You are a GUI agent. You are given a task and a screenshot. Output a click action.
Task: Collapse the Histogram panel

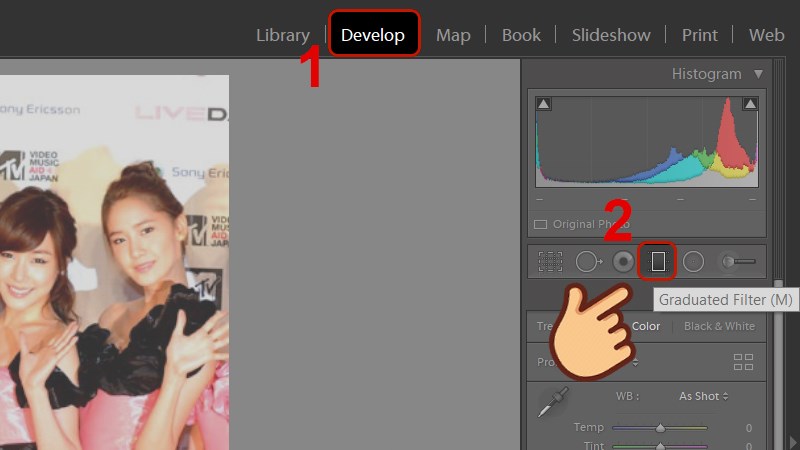[x=759, y=74]
